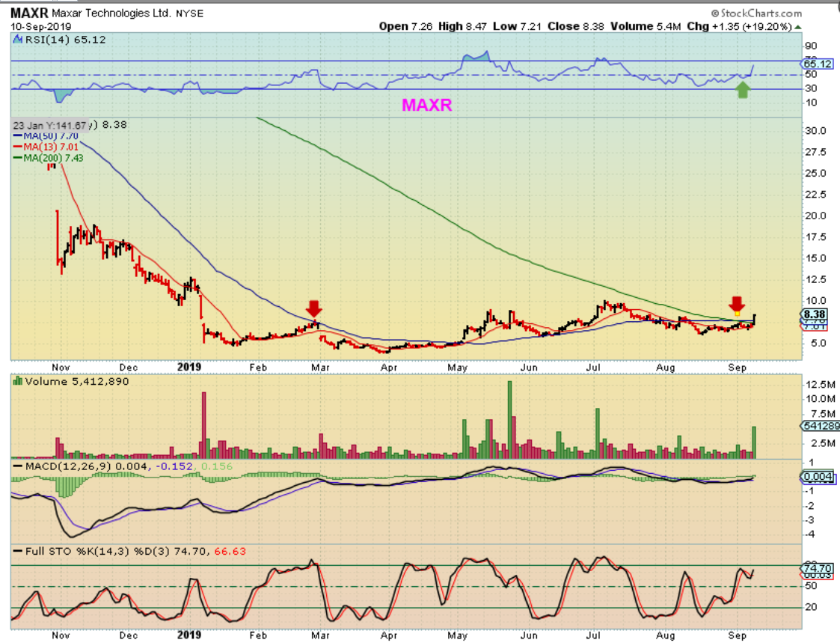This screenshot has height=643, width=840.
Task: Click the NYSE exchange label
Action: click(190, 13)
